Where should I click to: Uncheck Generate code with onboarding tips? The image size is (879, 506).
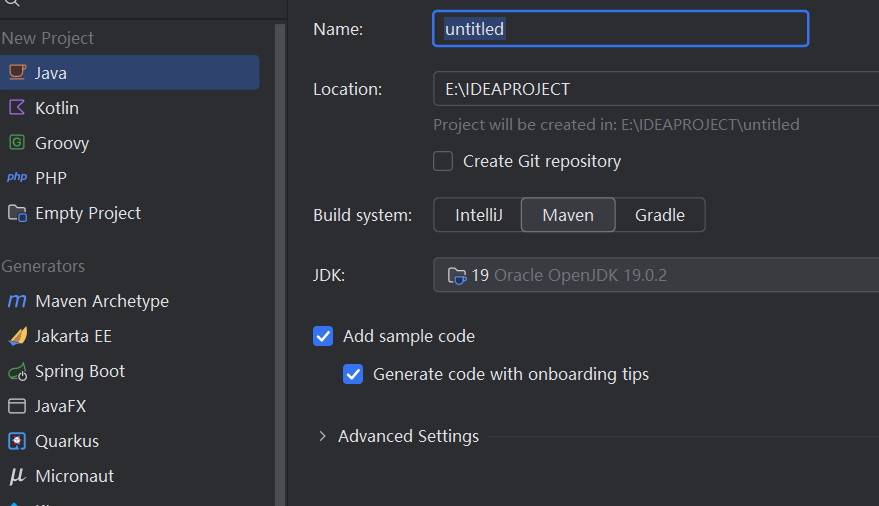click(x=353, y=374)
